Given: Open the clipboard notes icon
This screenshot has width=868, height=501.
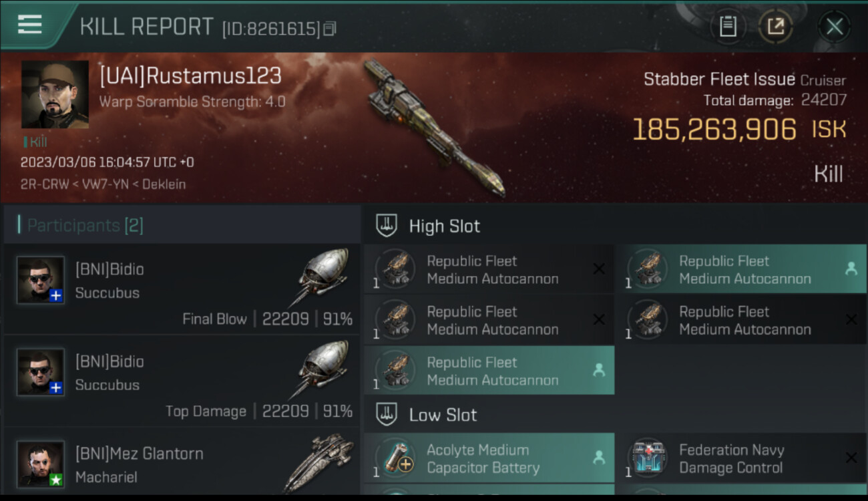Looking at the screenshot, I should pos(728,27).
